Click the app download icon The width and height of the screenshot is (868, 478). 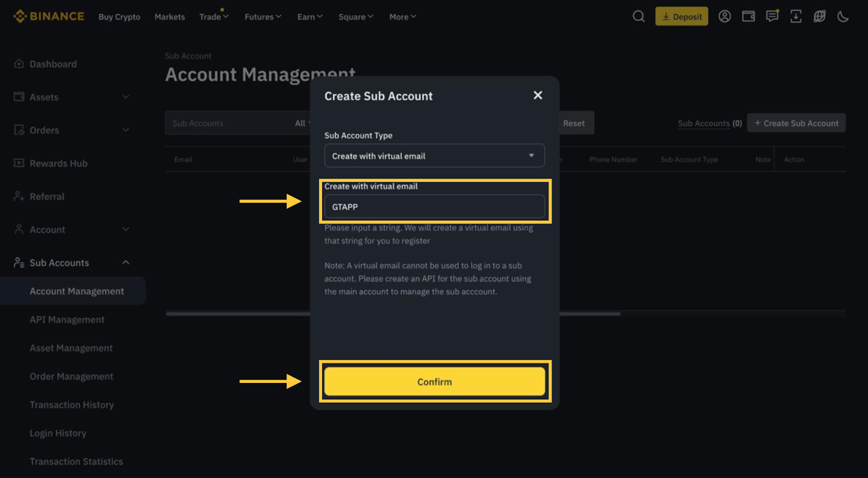[795, 16]
